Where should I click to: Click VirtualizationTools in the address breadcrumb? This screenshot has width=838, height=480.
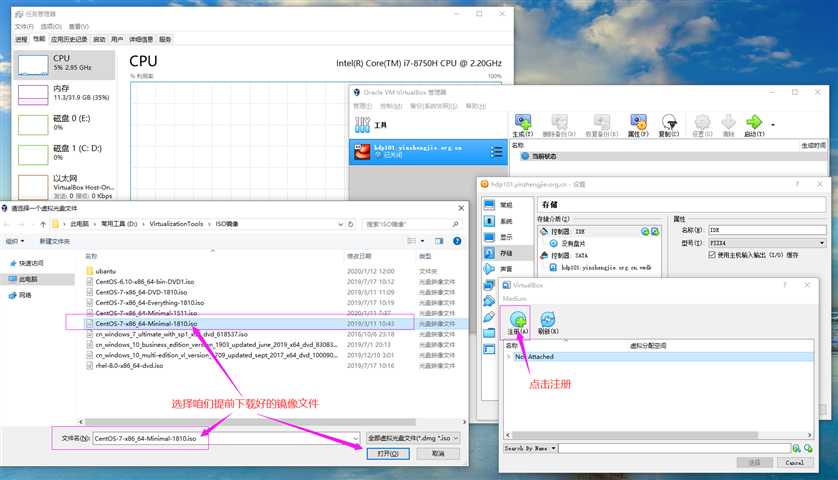[x=176, y=224]
